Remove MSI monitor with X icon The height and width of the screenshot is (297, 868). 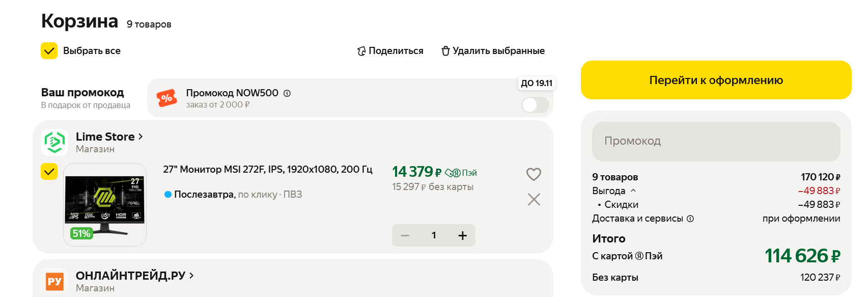534,199
